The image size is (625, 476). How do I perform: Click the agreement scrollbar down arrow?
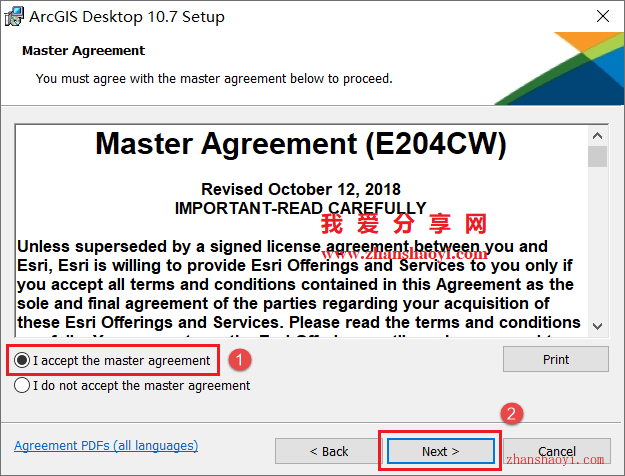pyautogui.click(x=597, y=327)
